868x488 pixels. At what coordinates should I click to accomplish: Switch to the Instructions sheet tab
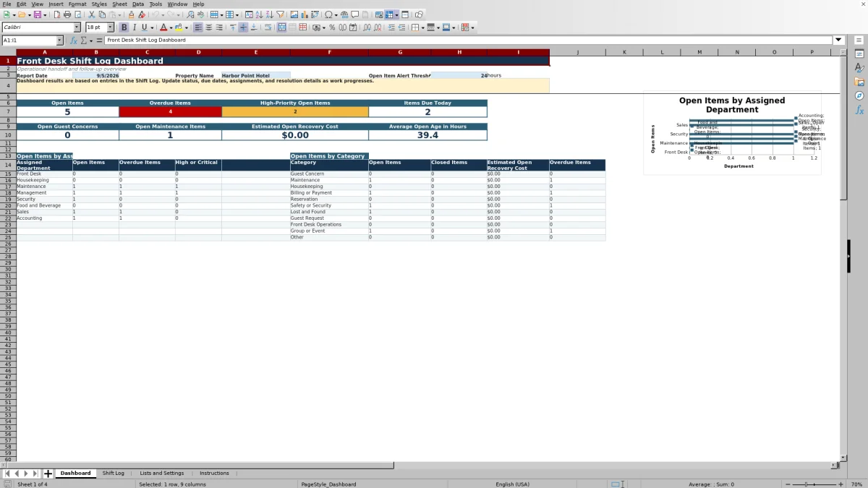214,474
